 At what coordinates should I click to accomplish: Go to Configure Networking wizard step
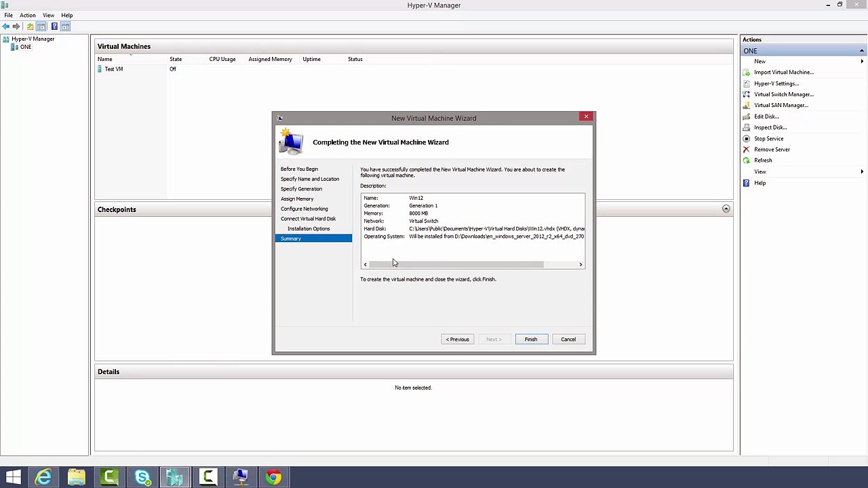point(304,209)
